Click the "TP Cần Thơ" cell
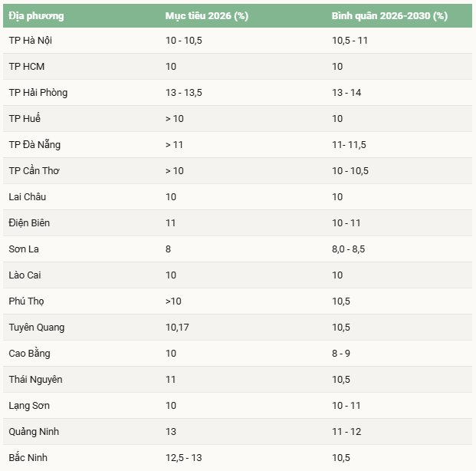This screenshot has width=476, height=471. pos(34,171)
